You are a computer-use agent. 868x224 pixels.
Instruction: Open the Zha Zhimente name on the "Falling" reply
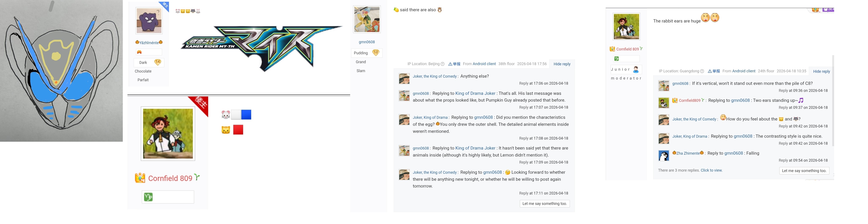tap(688, 153)
